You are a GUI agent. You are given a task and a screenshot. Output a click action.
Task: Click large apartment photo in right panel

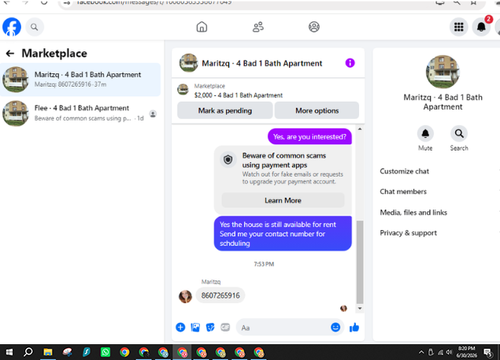pyautogui.click(x=443, y=72)
